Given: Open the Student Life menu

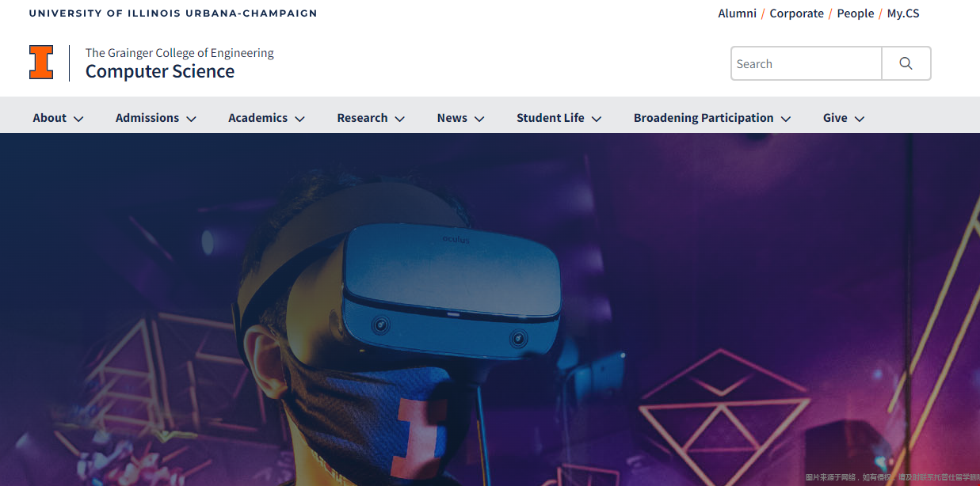Looking at the screenshot, I should tap(550, 118).
